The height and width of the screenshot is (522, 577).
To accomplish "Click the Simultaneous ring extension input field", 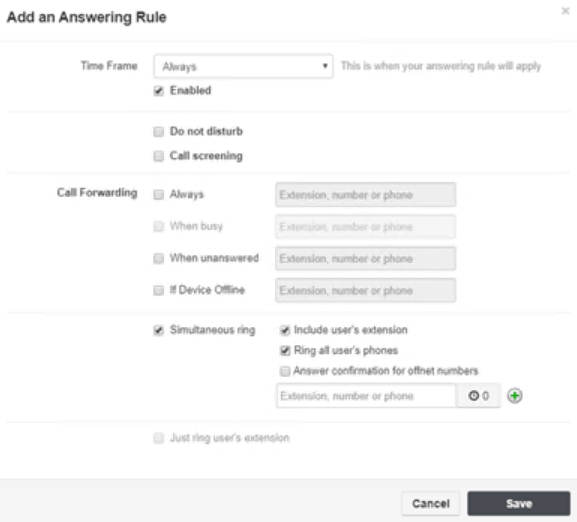I will (x=367, y=396).
